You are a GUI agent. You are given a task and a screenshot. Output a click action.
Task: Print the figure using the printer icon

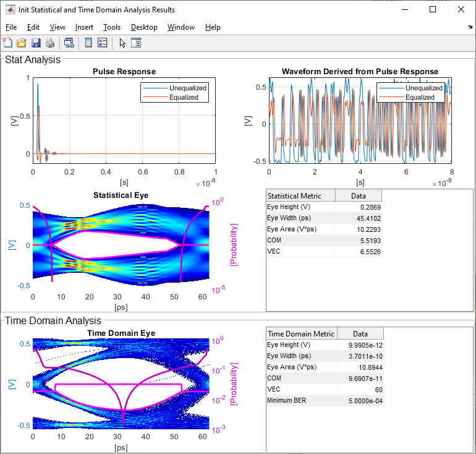(x=49, y=43)
